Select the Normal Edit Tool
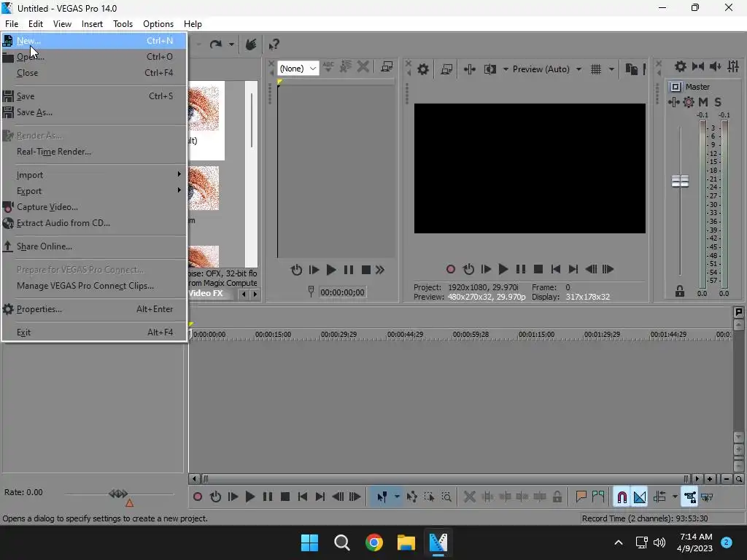The height and width of the screenshot is (560, 747). click(382, 497)
